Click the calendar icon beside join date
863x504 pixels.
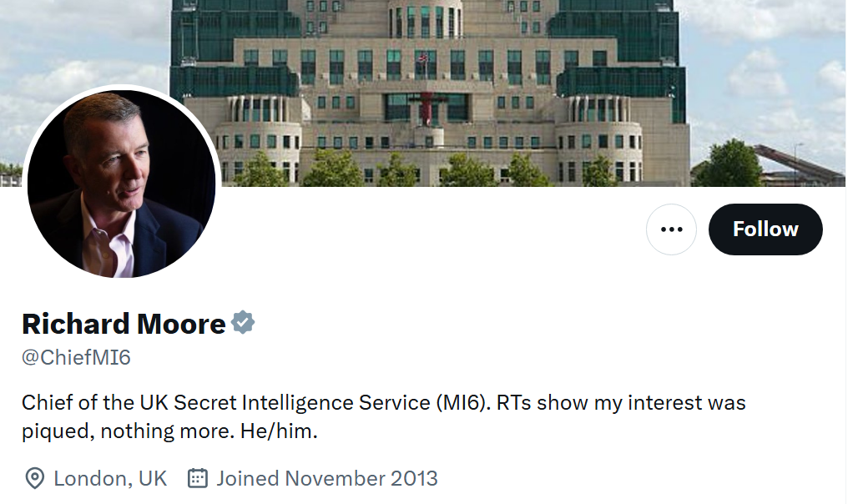point(198,478)
